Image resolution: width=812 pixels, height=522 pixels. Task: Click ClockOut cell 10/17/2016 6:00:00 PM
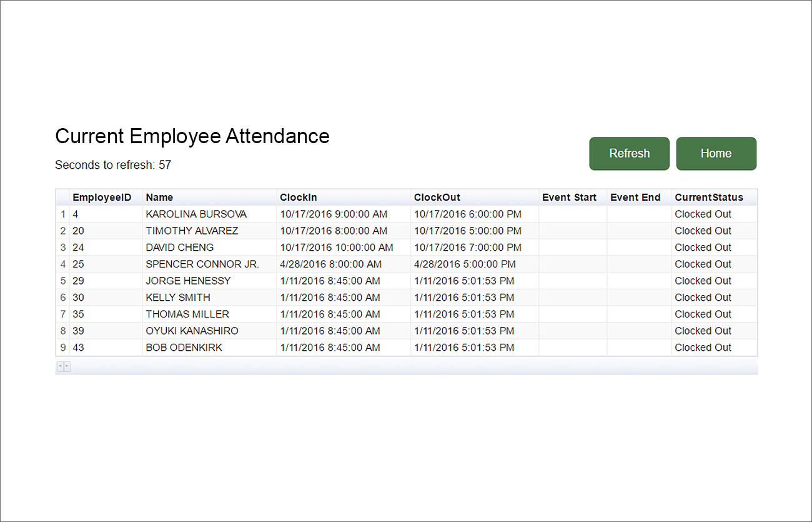[x=475, y=214]
